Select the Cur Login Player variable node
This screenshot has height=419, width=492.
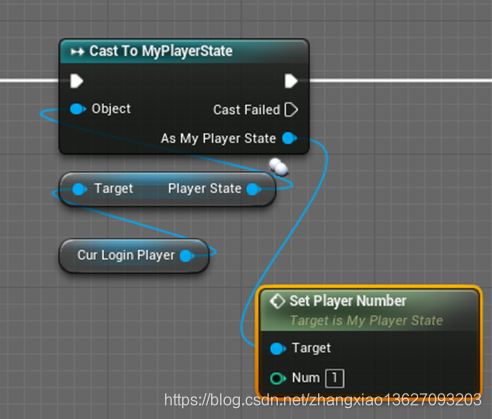click(x=134, y=256)
